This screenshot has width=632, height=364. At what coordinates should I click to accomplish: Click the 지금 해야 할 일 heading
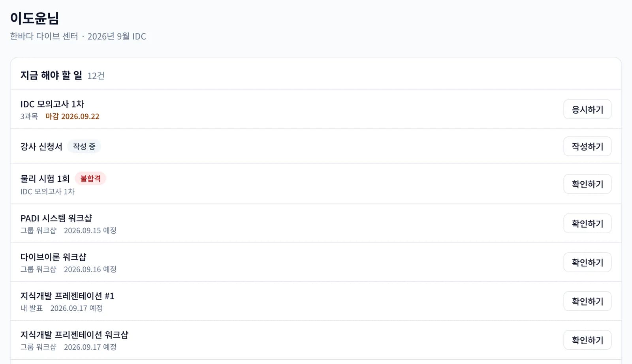coord(51,75)
